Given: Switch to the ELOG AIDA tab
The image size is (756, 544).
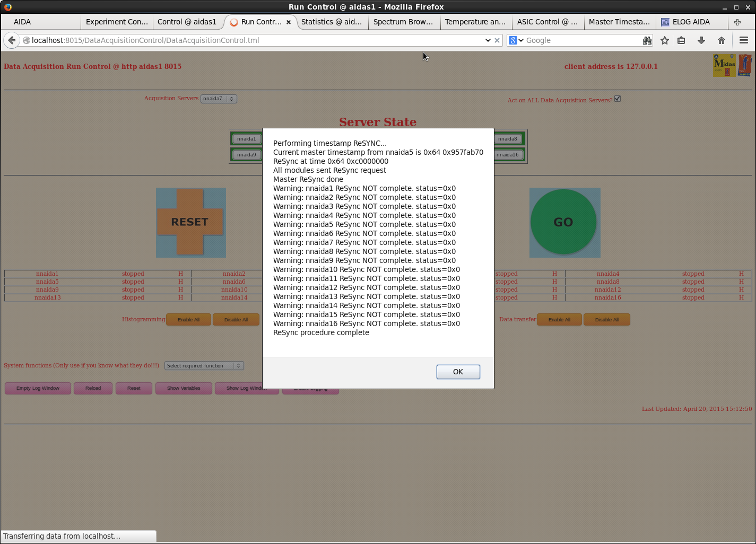Looking at the screenshot, I should pos(690,22).
